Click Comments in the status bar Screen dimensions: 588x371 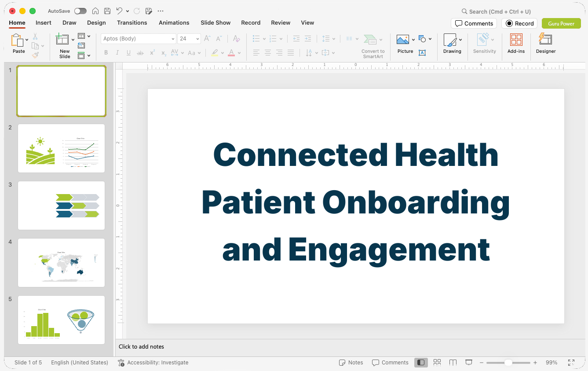coord(390,363)
